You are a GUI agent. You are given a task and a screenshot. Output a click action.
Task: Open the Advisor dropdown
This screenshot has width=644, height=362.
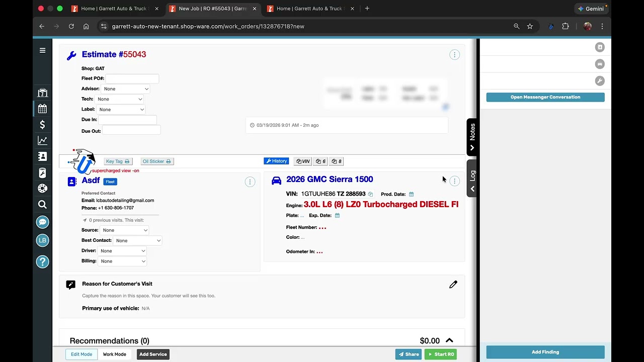pos(126,89)
